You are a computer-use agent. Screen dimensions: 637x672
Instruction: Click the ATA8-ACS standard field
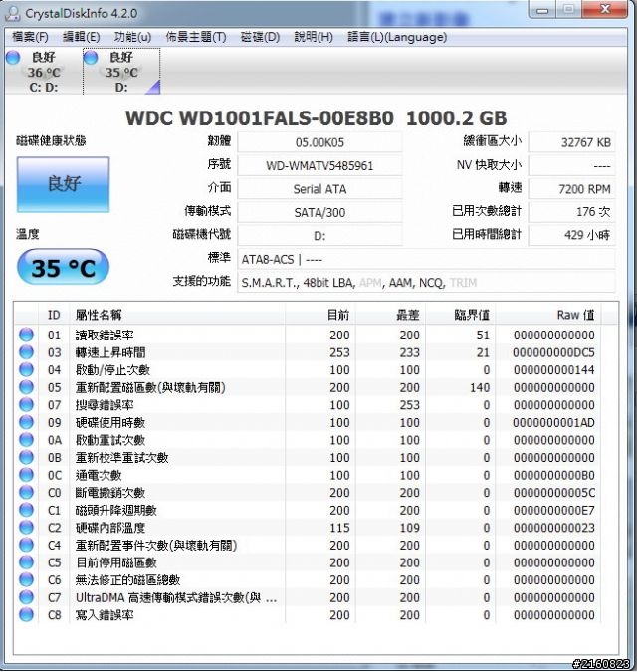426,259
